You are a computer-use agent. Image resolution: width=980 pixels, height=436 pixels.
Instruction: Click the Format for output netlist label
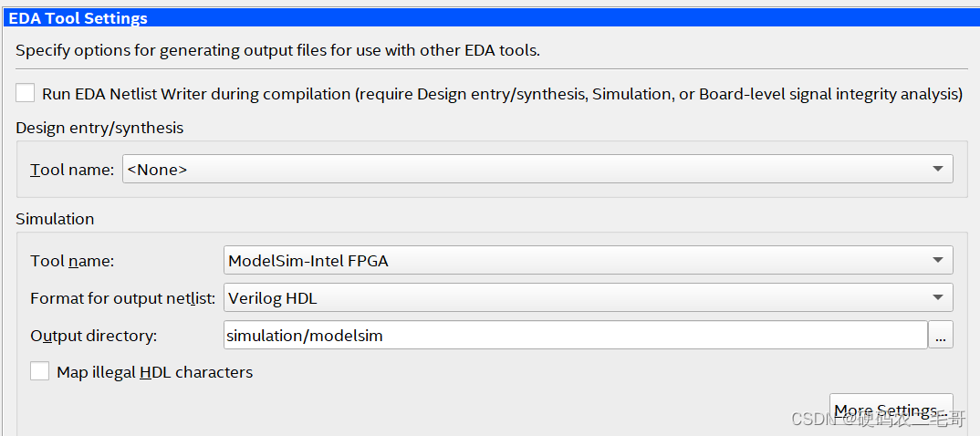coord(123,298)
